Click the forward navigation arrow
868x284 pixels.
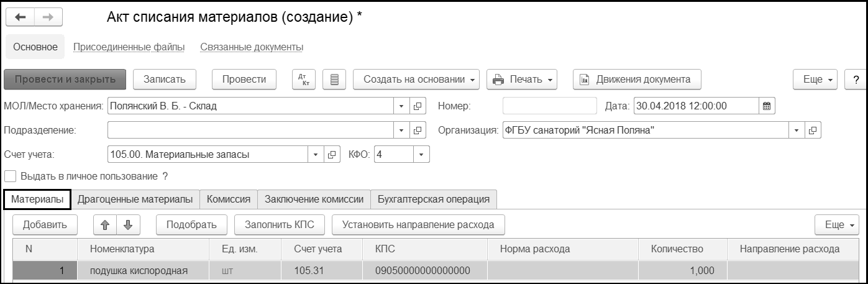(x=48, y=18)
